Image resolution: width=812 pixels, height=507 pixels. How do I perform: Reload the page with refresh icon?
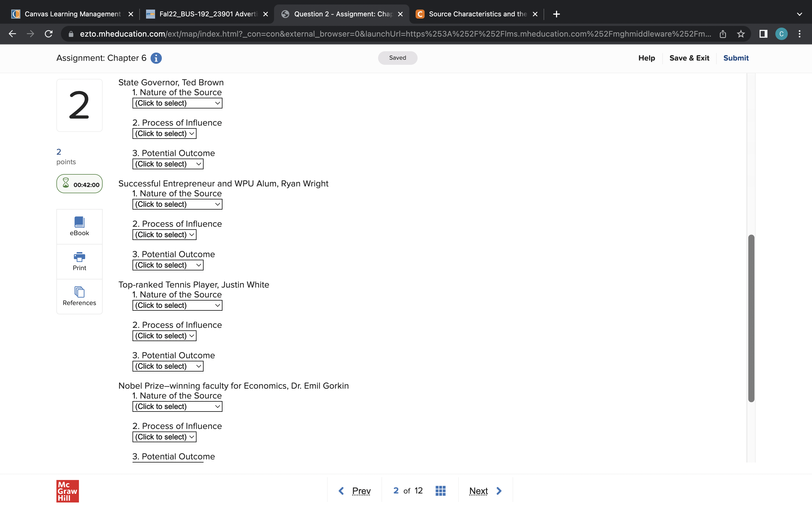click(49, 34)
